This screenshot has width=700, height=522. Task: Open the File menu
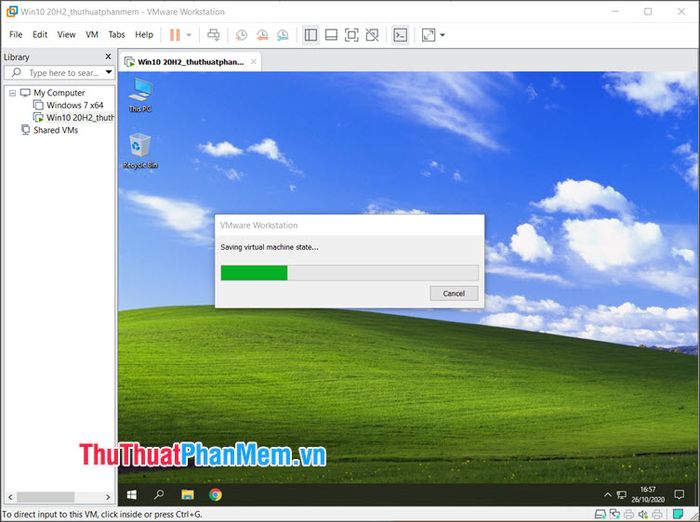[16, 34]
